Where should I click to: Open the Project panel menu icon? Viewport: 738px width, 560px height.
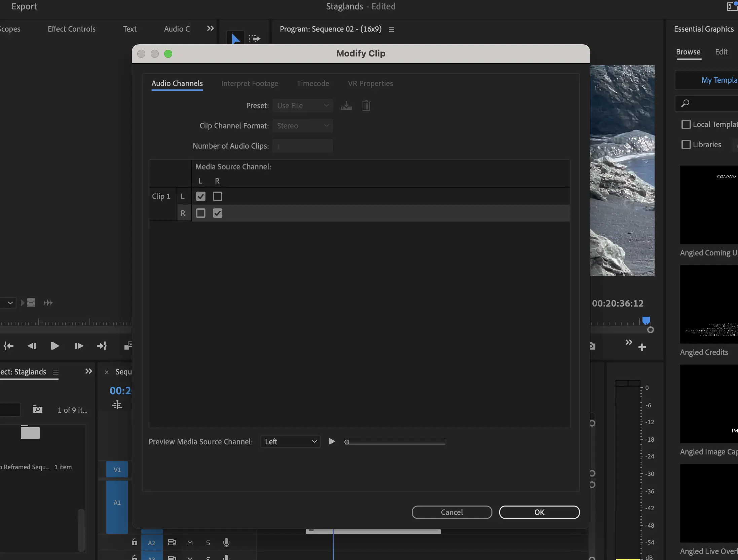coord(56,372)
